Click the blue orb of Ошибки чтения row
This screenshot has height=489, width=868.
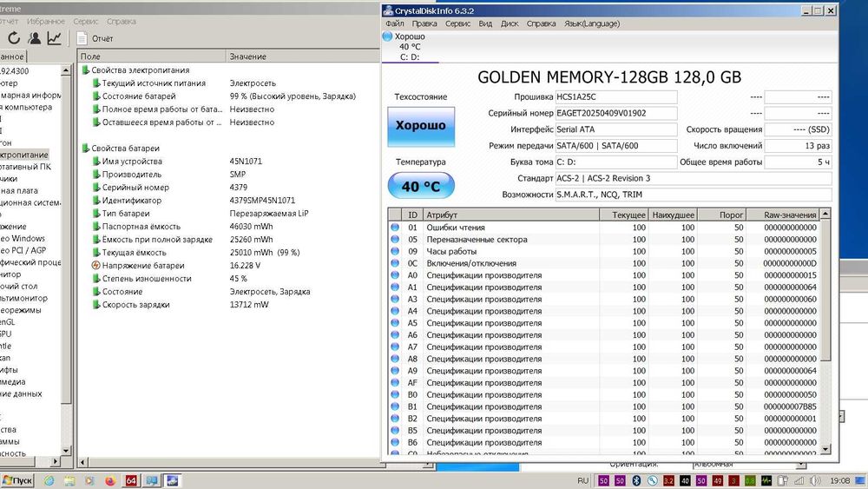click(395, 227)
